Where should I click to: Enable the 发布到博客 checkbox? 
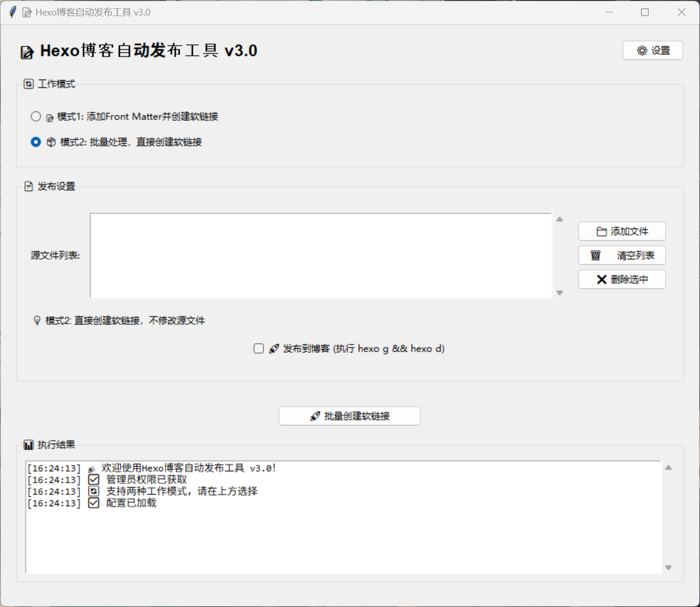pyautogui.click(x=259, y=348)
